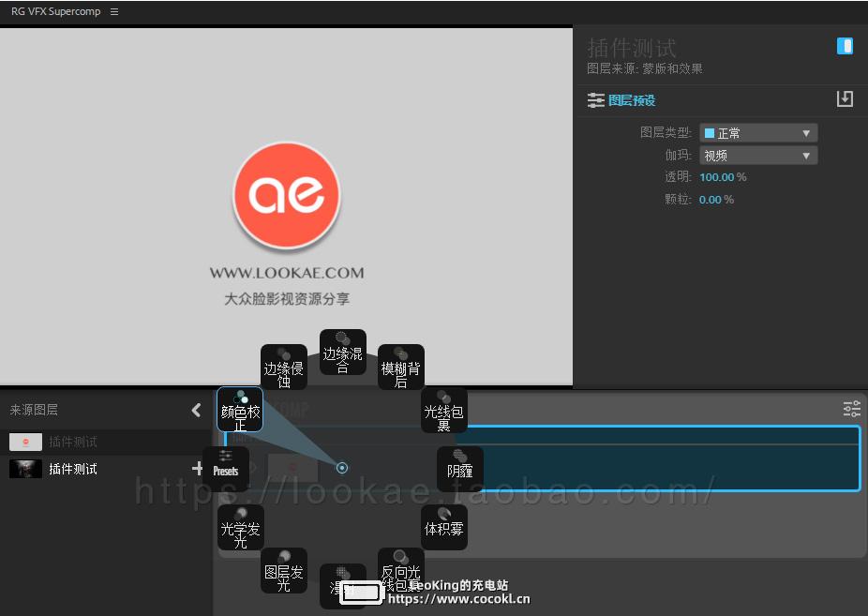The height and width of the screenshot is (616, 868).
Task: Open the 图层预设 layer presets section
Action: pos(632,100)
